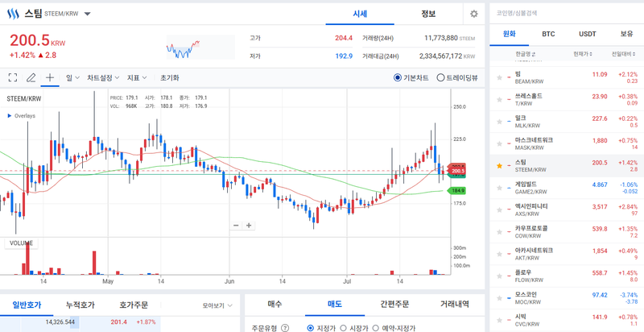Open 게임빌드 GAME2/KRW coin row

(567, 188)
